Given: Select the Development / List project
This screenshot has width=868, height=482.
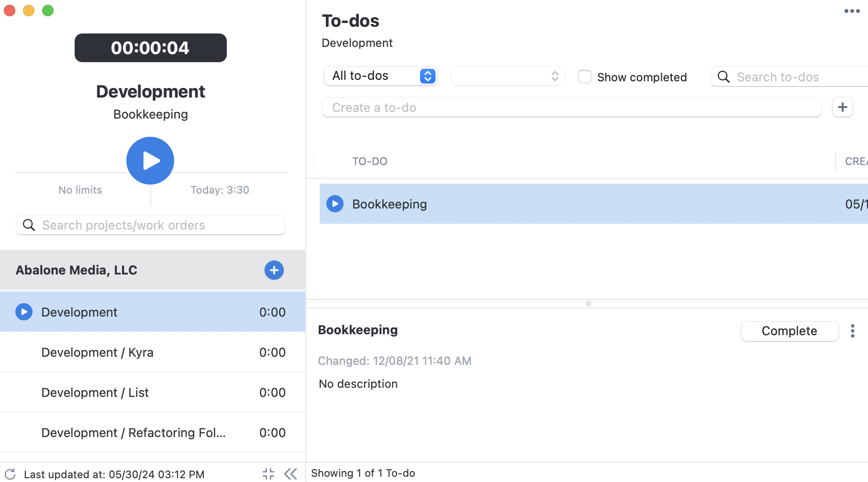Looking at the screenshot, I should [x=153, y=392].
